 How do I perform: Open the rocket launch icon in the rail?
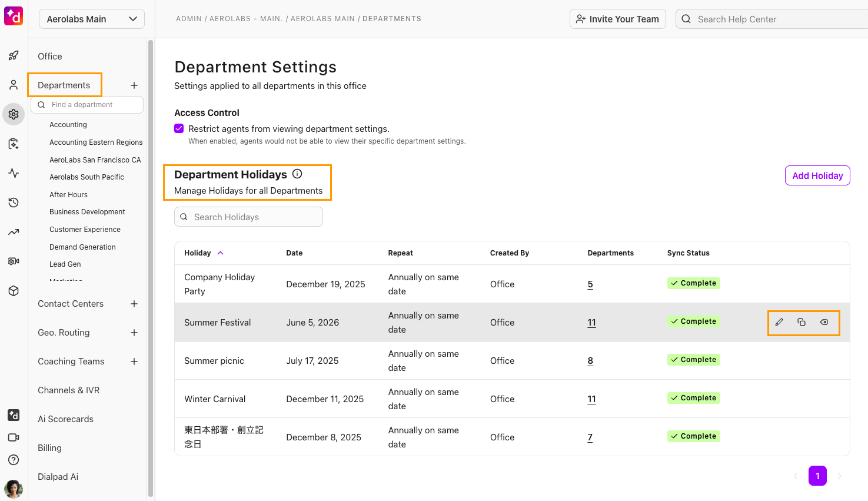14,56
